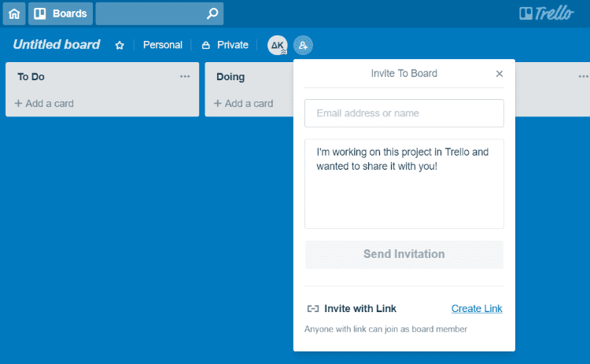Focus the header search box

click(160, 13)
